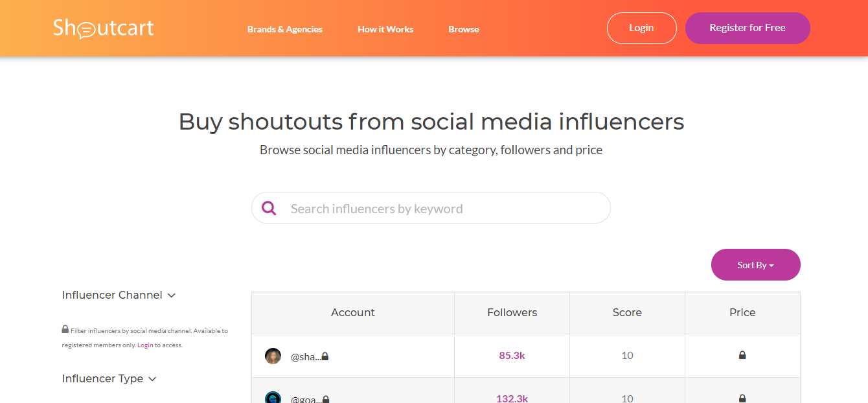Click the @goa influencer avatar
This screenshot has width=868, height=403.
273,398
